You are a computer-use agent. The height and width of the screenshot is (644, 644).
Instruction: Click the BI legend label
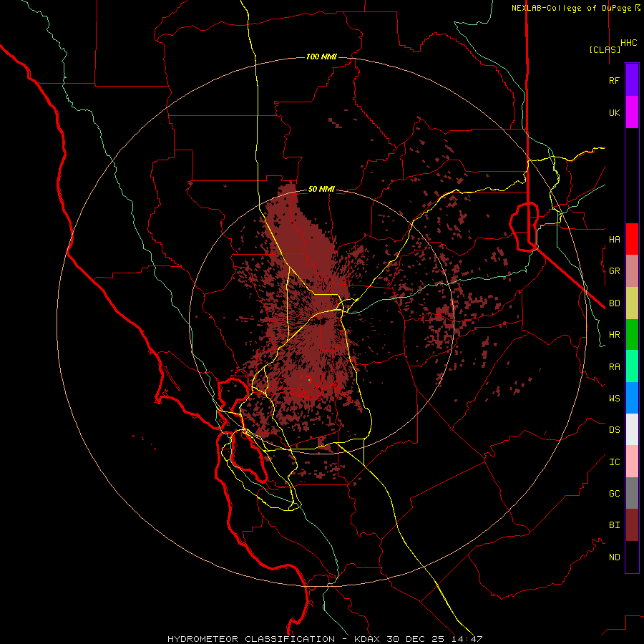615,525
